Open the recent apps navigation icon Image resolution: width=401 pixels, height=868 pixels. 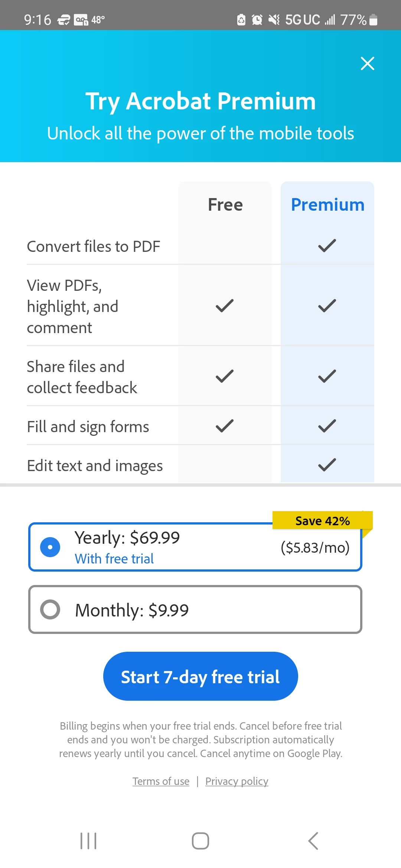88,841
